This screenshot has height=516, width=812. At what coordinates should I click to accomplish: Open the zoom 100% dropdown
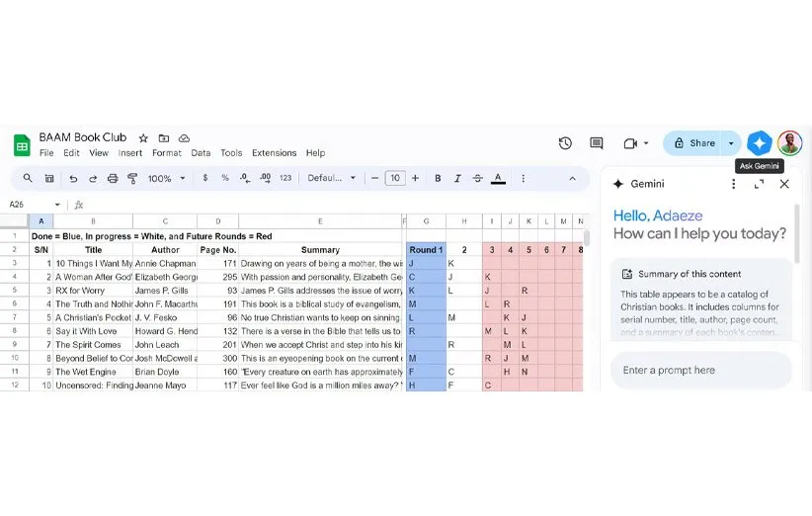[x=166, y=179]
